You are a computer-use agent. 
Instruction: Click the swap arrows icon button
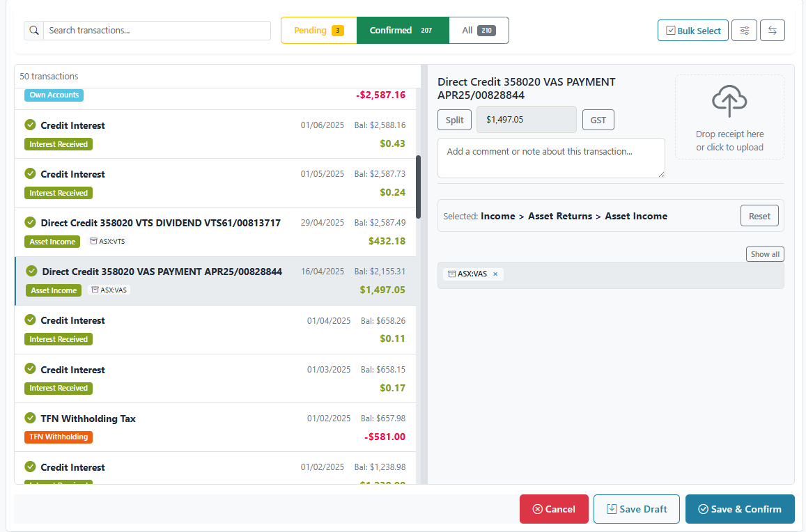[773, 31]
